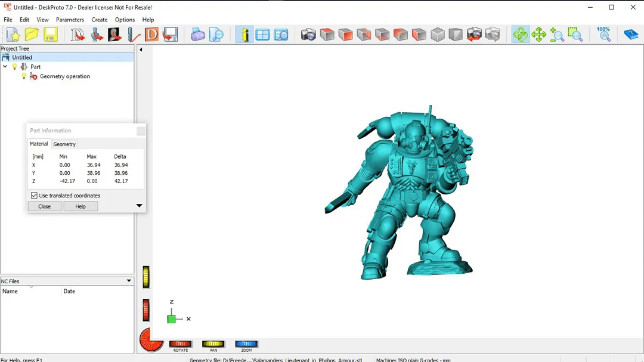Click the red circular rotation dial
Image resolution: width=644 pixels, height=362 pixels.
tap(151, 340)
